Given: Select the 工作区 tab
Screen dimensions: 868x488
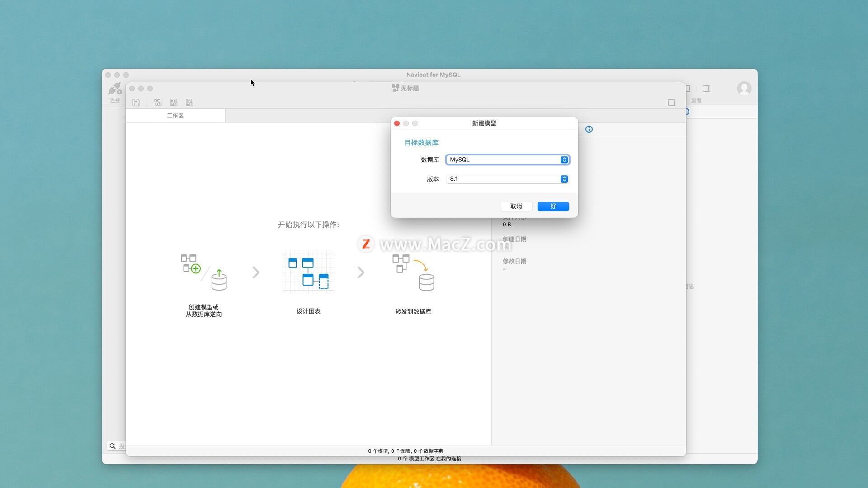Looking at the screenshot, I should (175, 116).
